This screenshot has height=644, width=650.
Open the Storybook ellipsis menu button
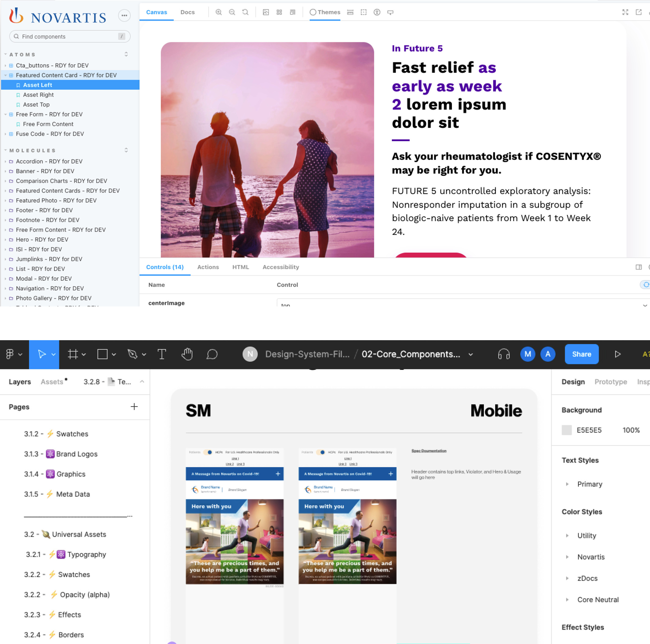(x=124, y=15)
